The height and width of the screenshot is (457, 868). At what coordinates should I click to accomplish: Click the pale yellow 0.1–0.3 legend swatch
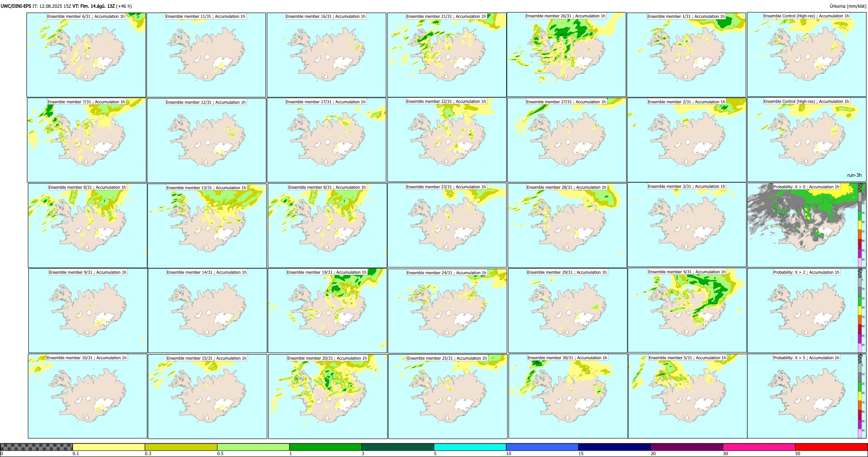coord(109,447)
